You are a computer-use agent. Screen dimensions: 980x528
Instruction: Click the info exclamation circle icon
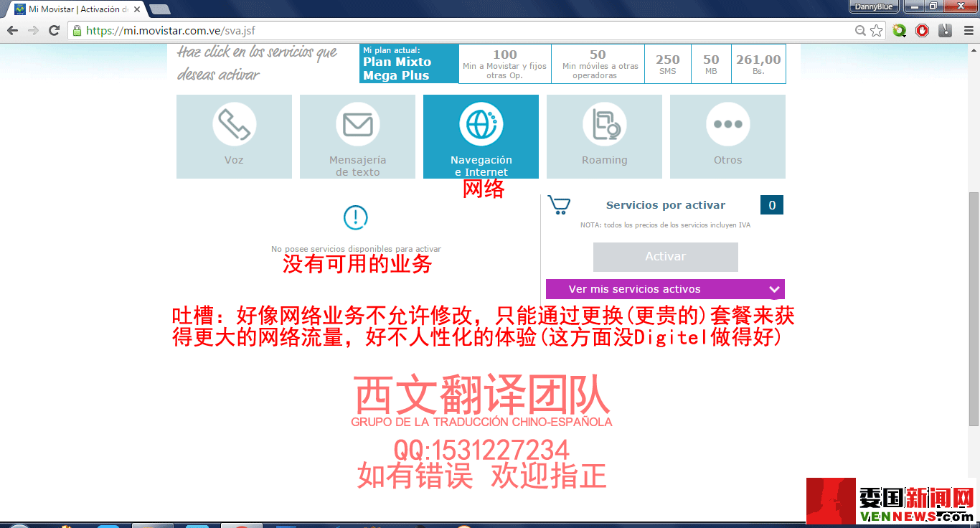(356, 217)
